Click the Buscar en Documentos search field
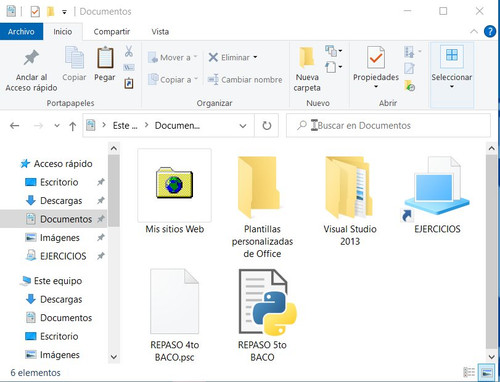Viewport: 500px width, 382px height. [x=388, y=126]
